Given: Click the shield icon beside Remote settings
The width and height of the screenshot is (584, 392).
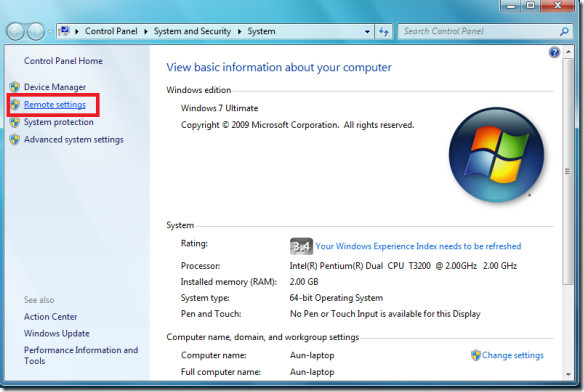Looking at the screenshot, I should pyautogui.click(x=15, y=105).
